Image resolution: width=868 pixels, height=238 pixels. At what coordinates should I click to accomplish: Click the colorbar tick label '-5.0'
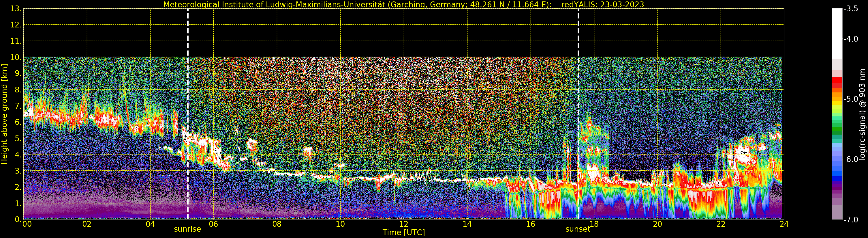(x=851, y=99)
